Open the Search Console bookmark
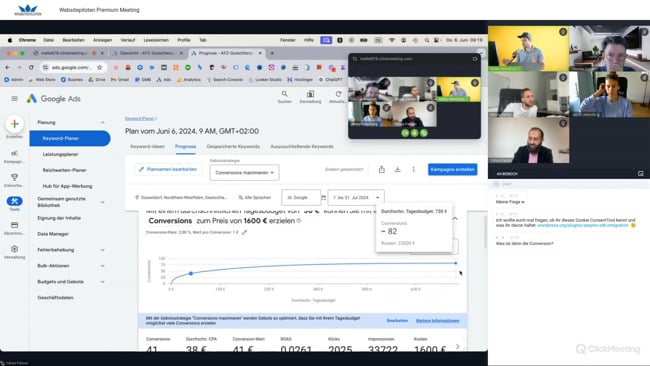The height and width of the screenshot is (366, 650). point(225,80)
